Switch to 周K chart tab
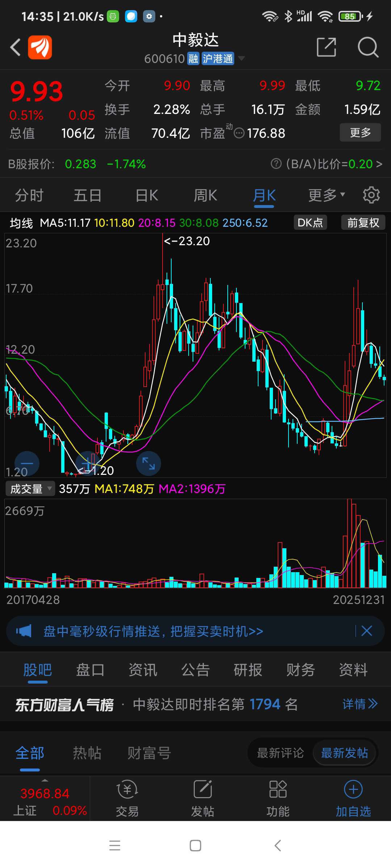 click(x=206, y=195)
